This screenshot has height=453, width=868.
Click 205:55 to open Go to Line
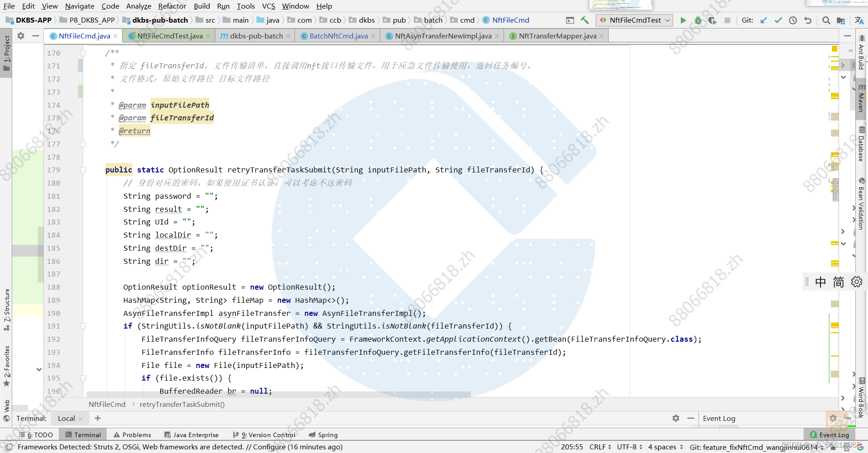[x=571, y=447]
